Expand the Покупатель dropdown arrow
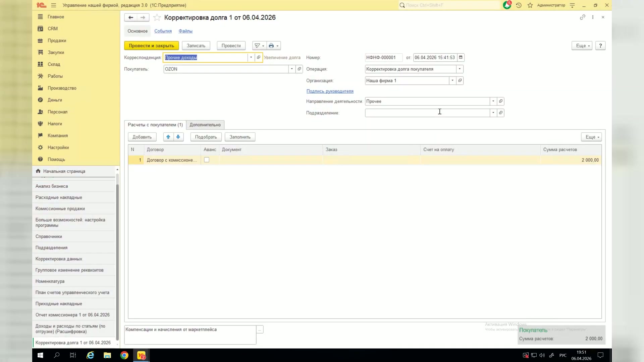This screenshot has height=362, width=644. (292, 69)
